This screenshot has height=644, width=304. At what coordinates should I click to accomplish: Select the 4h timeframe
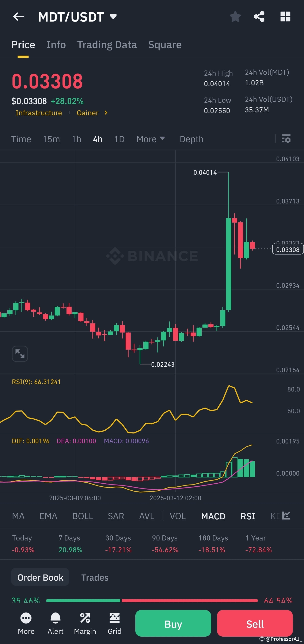coord(98,139)
